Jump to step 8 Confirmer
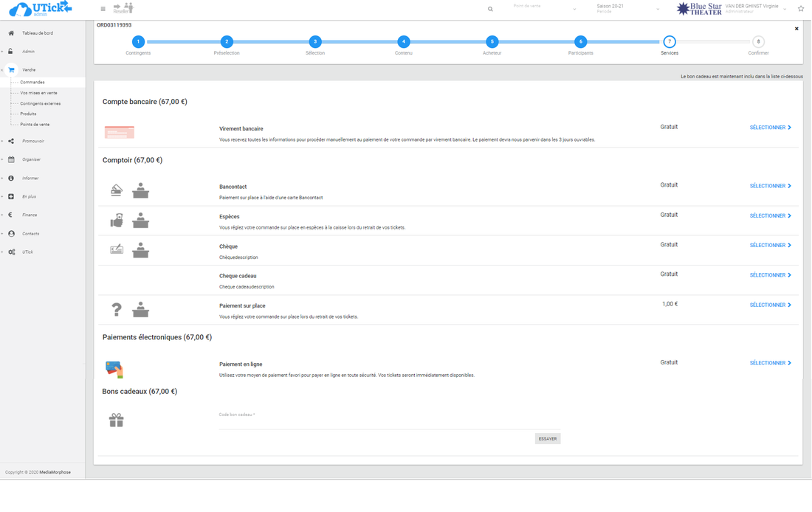This screenshot has width=812, height=512. (758, 42)
